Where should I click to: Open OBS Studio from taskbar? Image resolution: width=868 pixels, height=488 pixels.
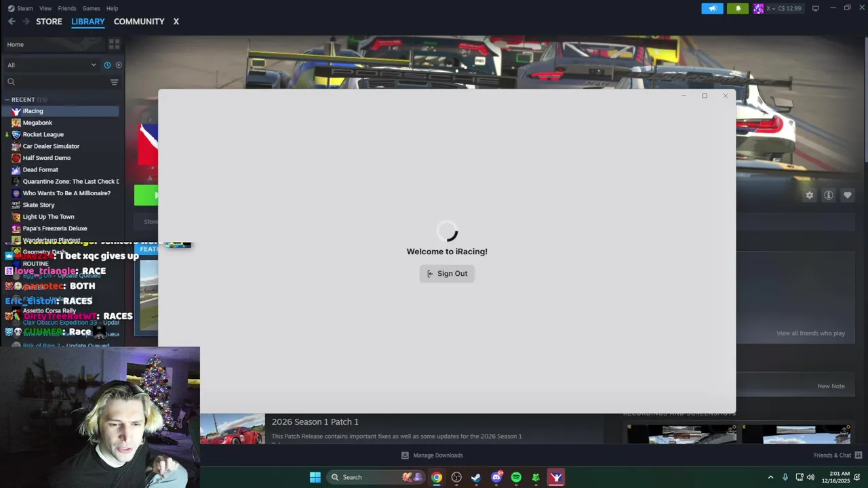pos(456,477)
